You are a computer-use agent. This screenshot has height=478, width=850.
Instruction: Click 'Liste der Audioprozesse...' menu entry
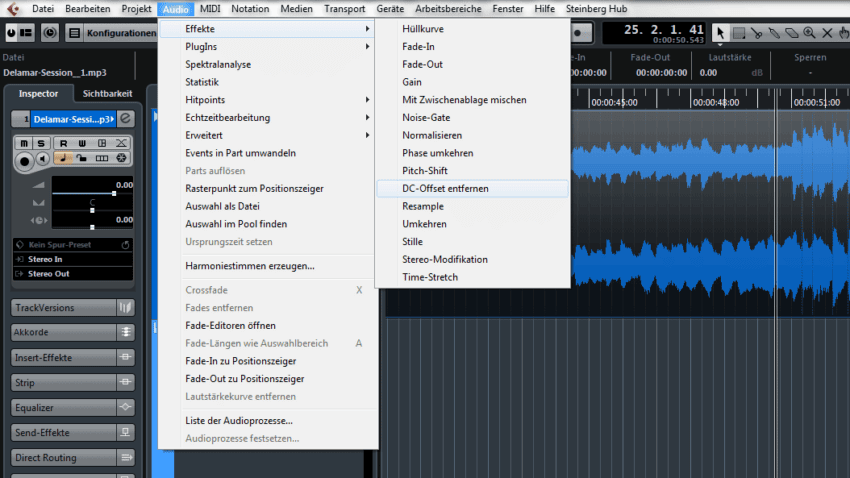tap(238, 421)
